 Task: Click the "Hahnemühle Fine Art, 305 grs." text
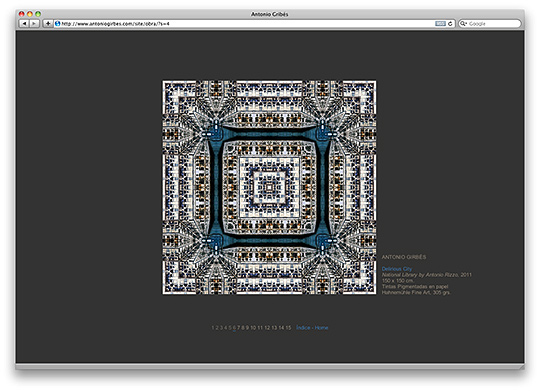(416, 292)
